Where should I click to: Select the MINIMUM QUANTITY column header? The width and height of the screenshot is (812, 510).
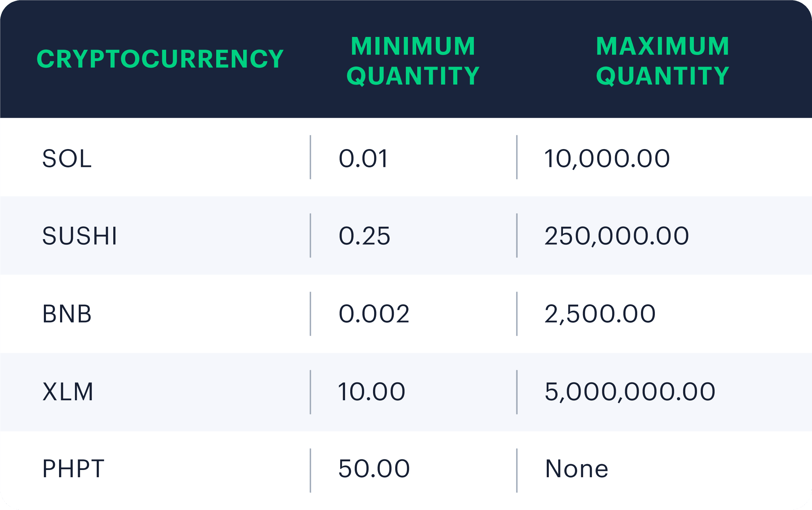pyautogui.click(x=413, y=61)
